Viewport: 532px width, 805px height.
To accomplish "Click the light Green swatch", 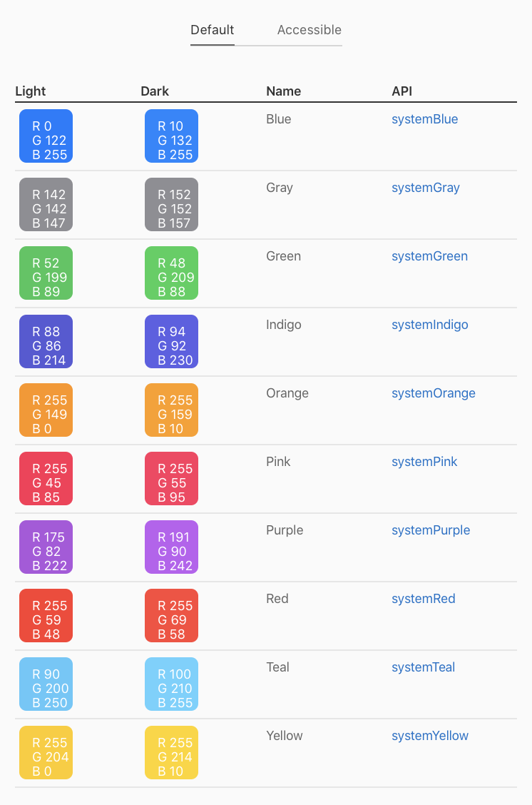I will coord(46,273).
